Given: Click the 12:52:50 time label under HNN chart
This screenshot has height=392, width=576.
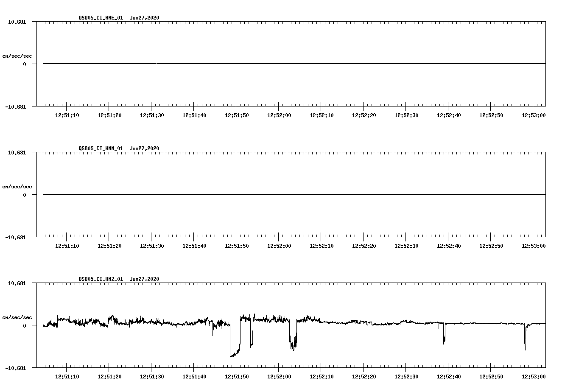Looking at the screenshot, I should pos(491,246).
